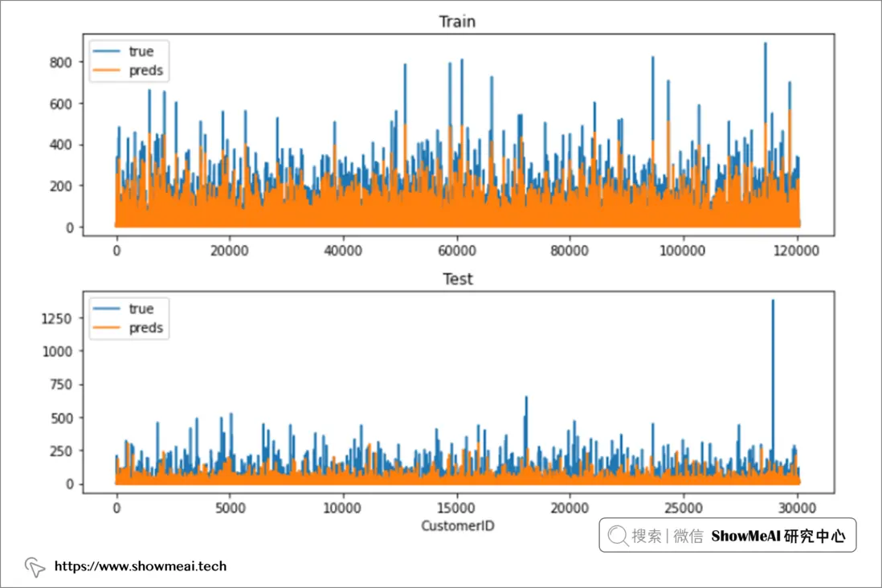
Task: Click the 30000 x-axis tick in Test
Action: pyautogui.click(x=797, y=508)
